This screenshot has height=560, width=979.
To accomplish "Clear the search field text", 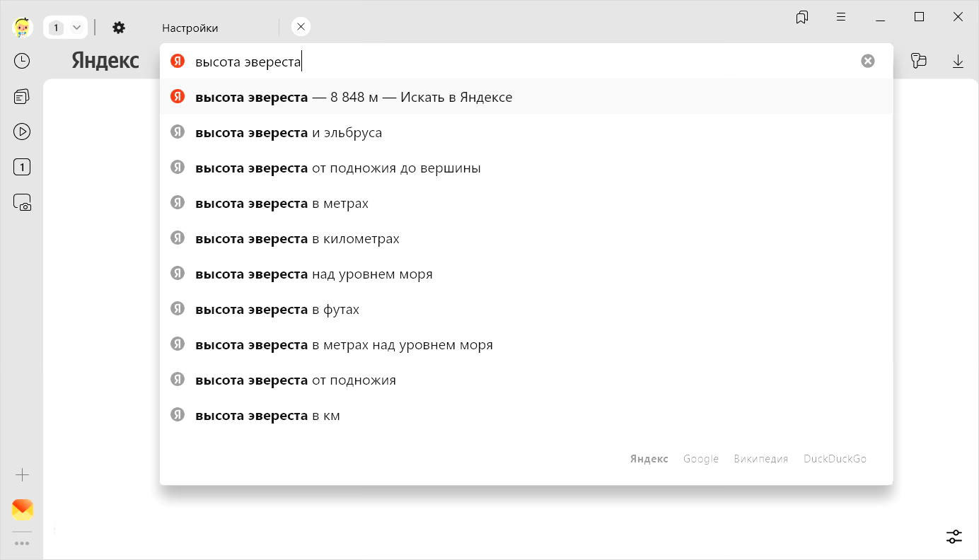I will pyautogui.click(x=867, y=62).
